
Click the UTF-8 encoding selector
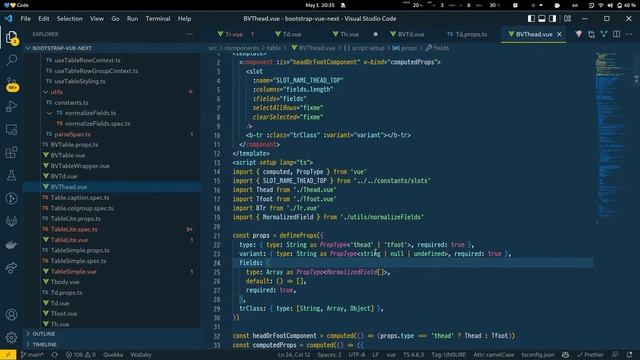pyautogui.click(x=357, y=355)
